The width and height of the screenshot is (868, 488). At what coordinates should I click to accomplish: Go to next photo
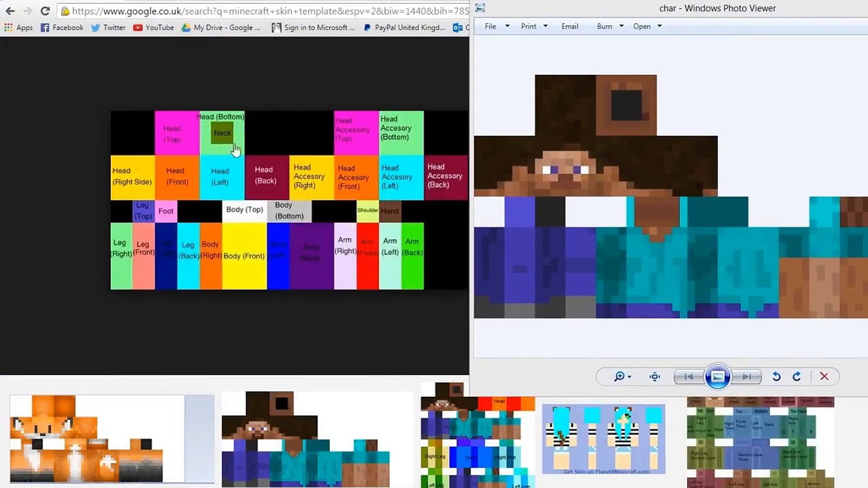[747, 376]
